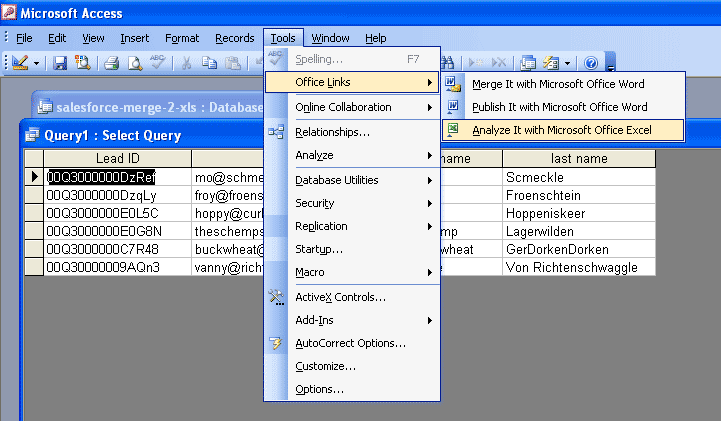Open the File menu
The width and height of the screenshot is (721, 421).
pyautogui.click(x=24, y=38)
